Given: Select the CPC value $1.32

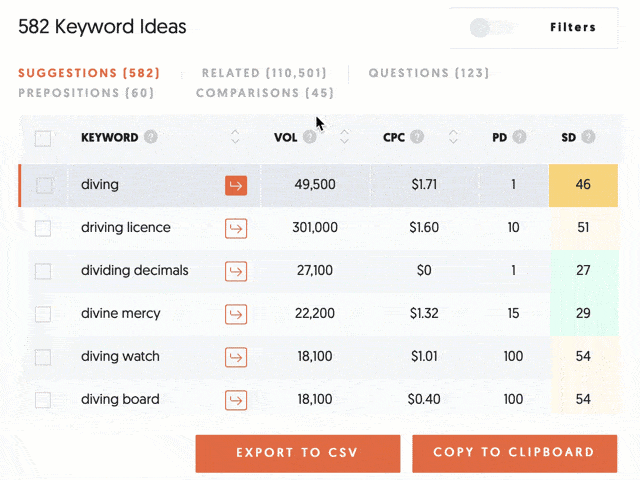Looking at the screenshot, I should 424,313.
